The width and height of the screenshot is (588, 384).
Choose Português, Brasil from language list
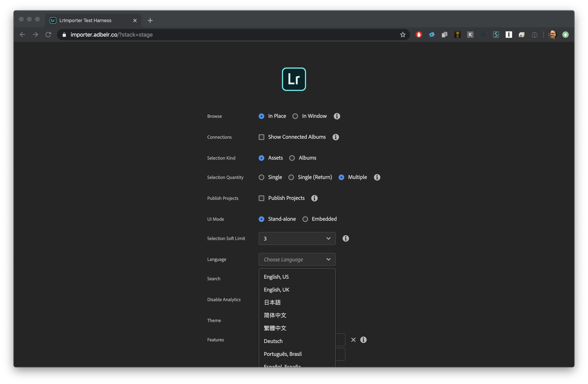pos(297,354)
